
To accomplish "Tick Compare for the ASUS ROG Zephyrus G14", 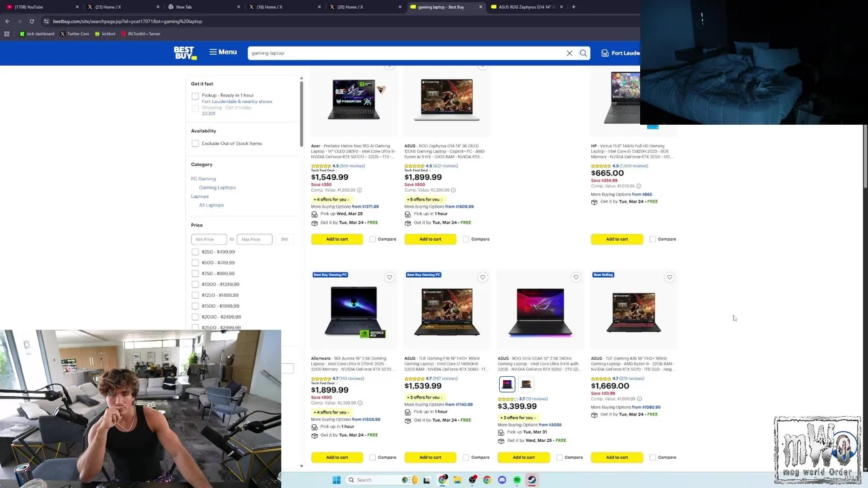I will pos(466,239).
